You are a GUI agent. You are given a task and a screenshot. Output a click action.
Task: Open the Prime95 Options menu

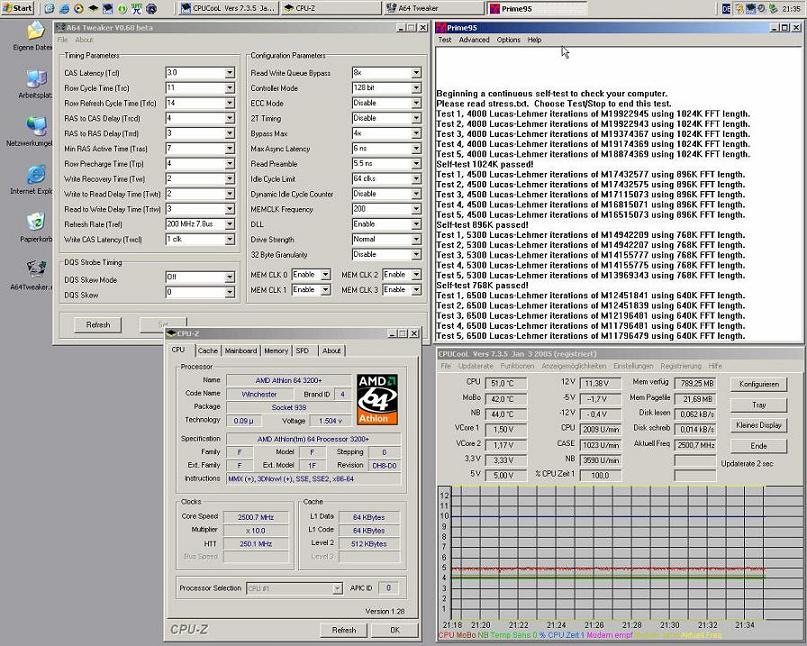tap(508, 40)
